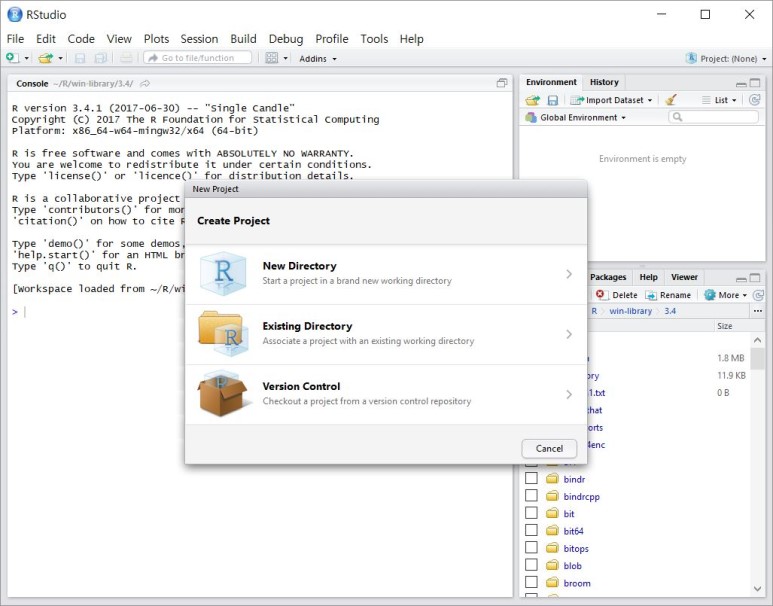Focus the Go to file/function field
The width and height of the screenshot is (773, 606).
click(198, 58)
